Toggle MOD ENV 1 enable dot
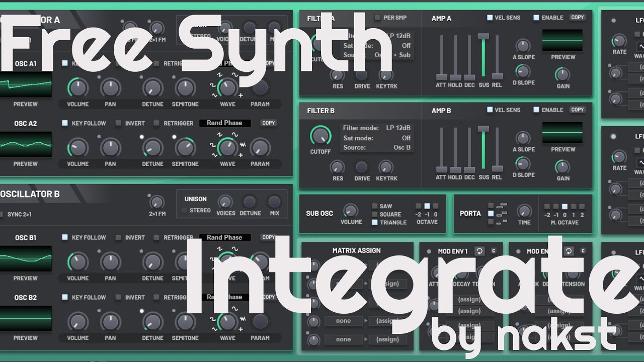 coord(428,251)
